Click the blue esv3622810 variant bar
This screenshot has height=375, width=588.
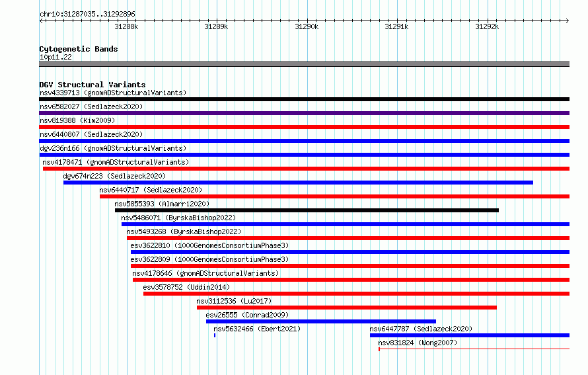pos(350,252)
